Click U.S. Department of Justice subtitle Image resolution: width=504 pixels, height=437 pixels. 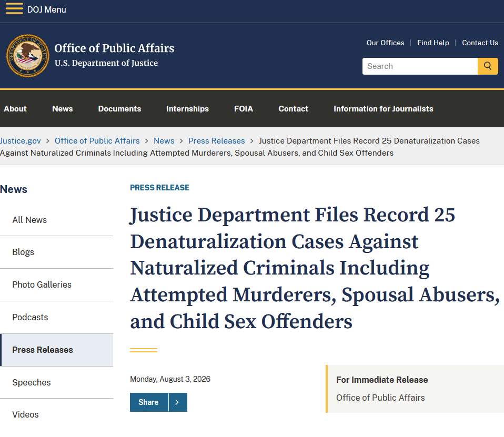tap(106, 63)
